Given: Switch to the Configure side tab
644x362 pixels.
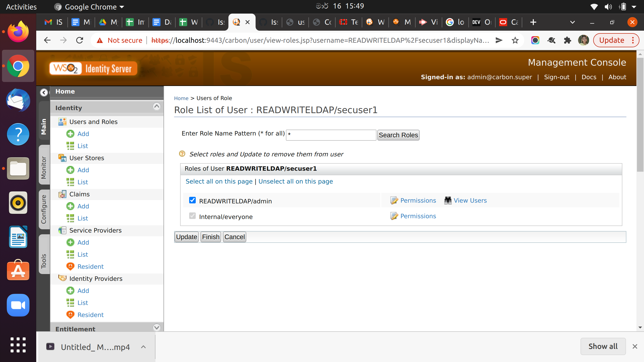Looking at the screenshot, I should pyautogui.click(x=44, y=209).
